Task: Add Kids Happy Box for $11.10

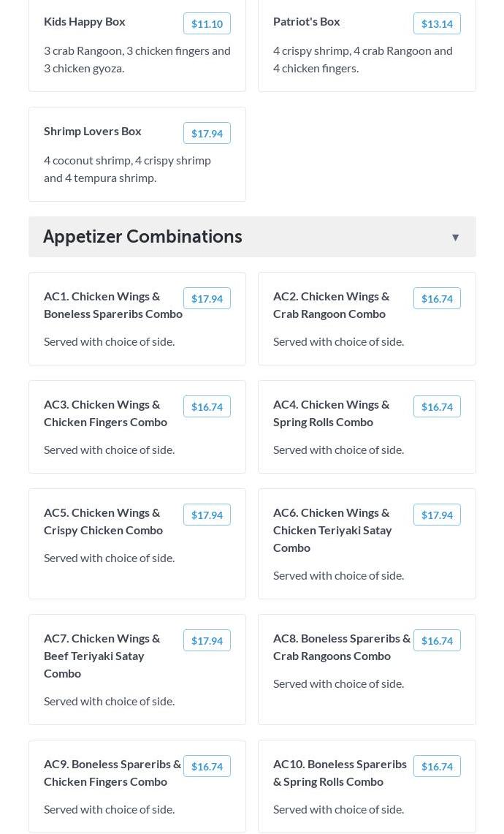Action: pyautogui.click(x=207, y=23)
